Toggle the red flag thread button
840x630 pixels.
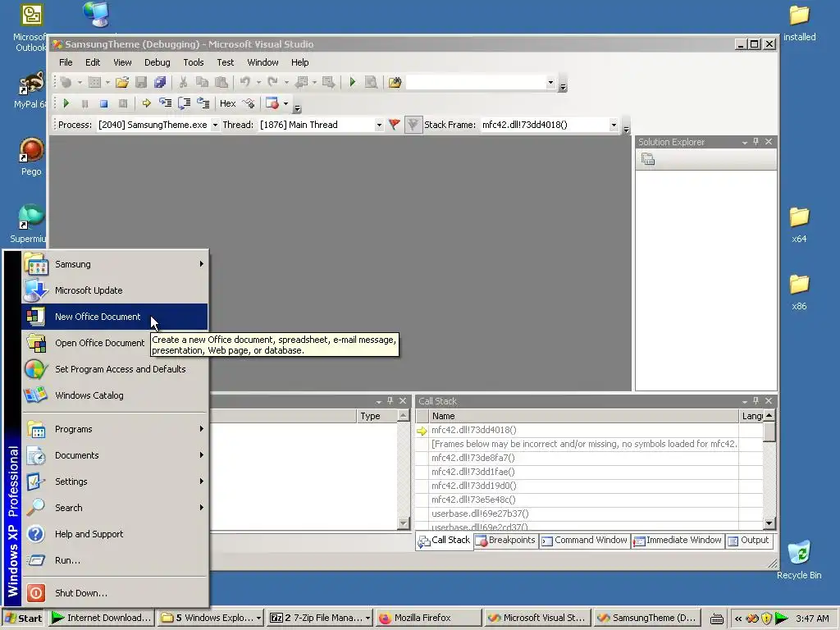click(395, 125)
